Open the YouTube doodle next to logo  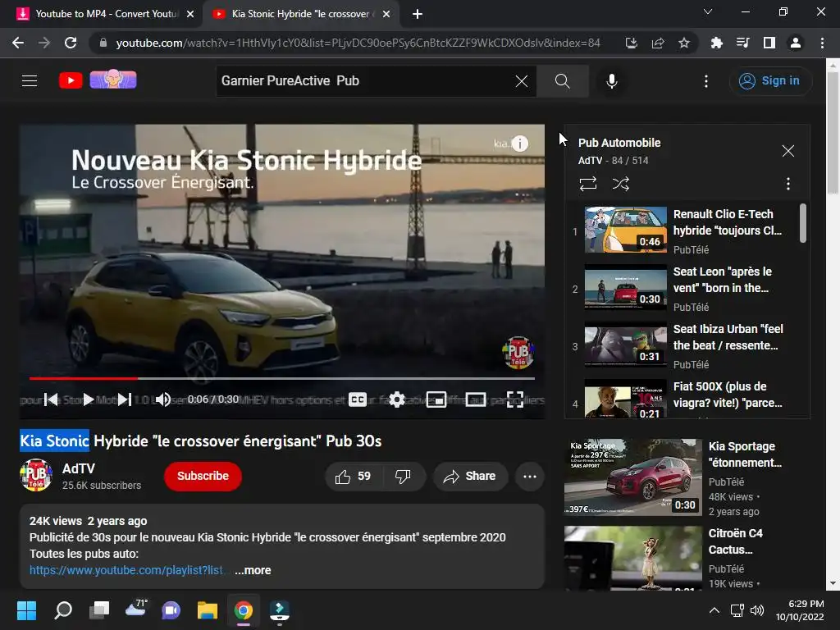113,80
